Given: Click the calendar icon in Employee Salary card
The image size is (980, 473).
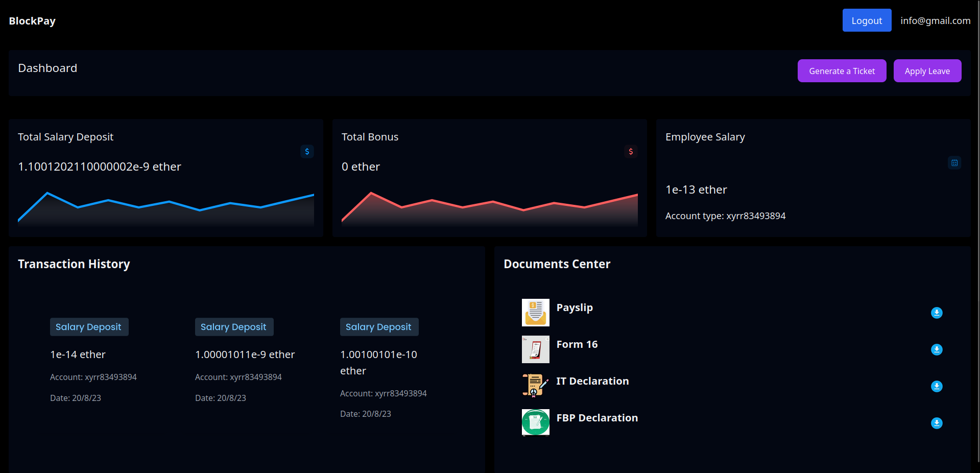Looking at the screenshot, I should [954, 163].
